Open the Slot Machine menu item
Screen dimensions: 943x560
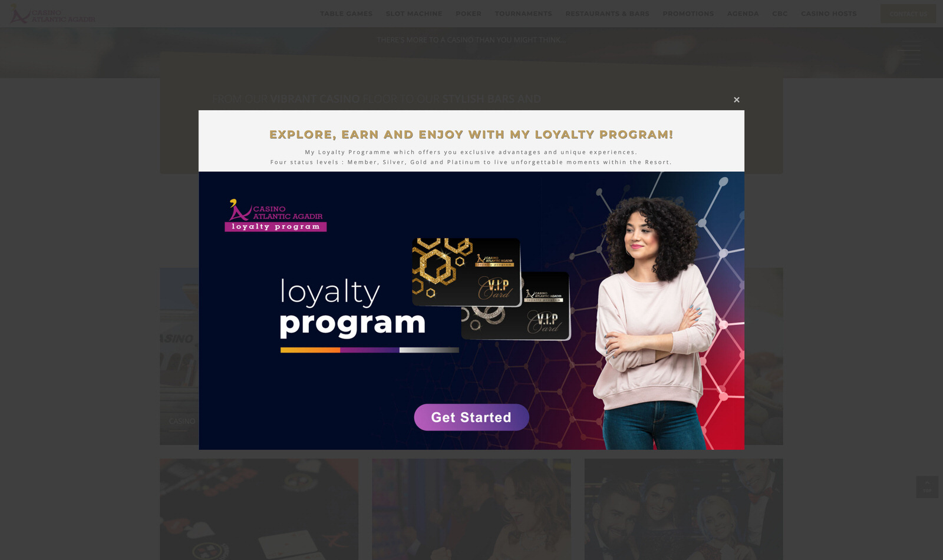tap(414, 14)
